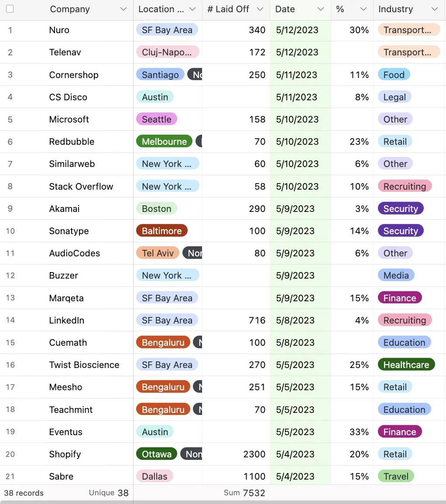Image resolution: width=446 pixels, height=504 pixels.
Task: Open the # Laid Off column chevron
Action: click(260, 9)
